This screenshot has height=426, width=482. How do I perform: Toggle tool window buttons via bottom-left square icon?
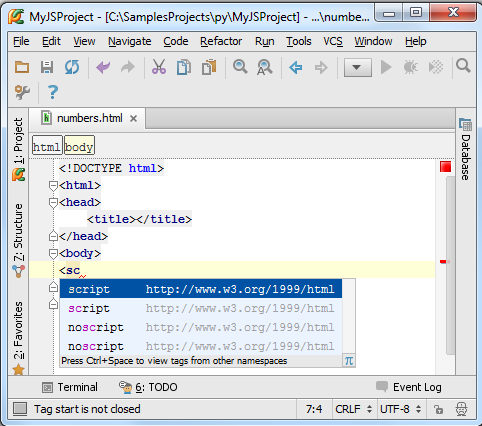[x=20, y=409]
